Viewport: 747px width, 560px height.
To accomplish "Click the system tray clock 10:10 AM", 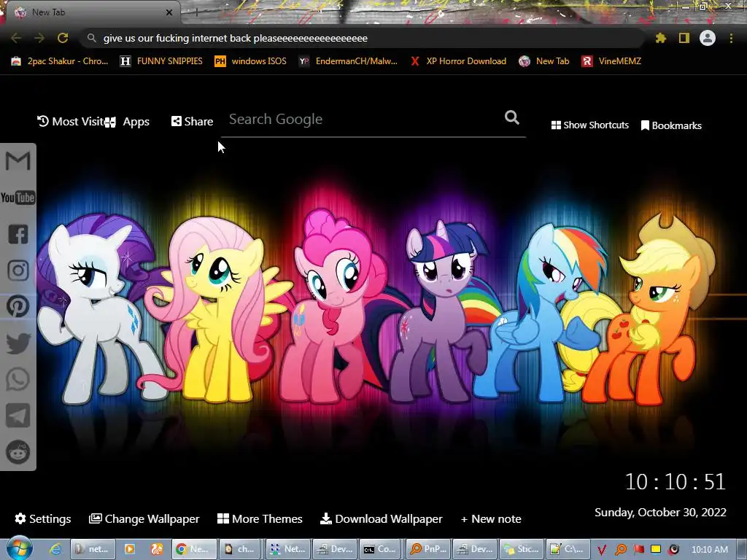I will click(709, 550).
